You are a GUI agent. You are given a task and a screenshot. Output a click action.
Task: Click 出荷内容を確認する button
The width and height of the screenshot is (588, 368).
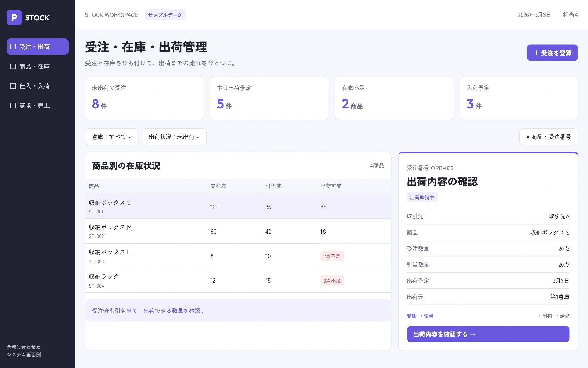[488, 334]
